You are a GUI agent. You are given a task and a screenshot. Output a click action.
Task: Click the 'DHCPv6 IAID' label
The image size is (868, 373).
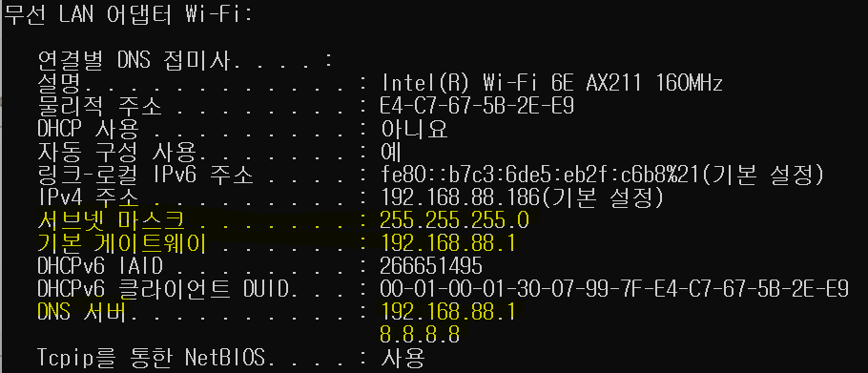100,267
